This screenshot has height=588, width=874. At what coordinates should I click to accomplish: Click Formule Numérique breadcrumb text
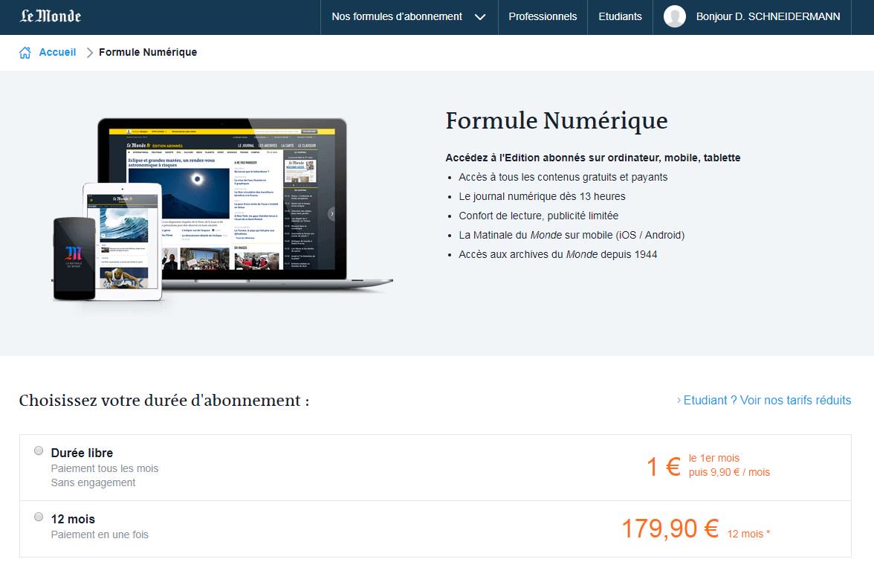tap(148, 52)
